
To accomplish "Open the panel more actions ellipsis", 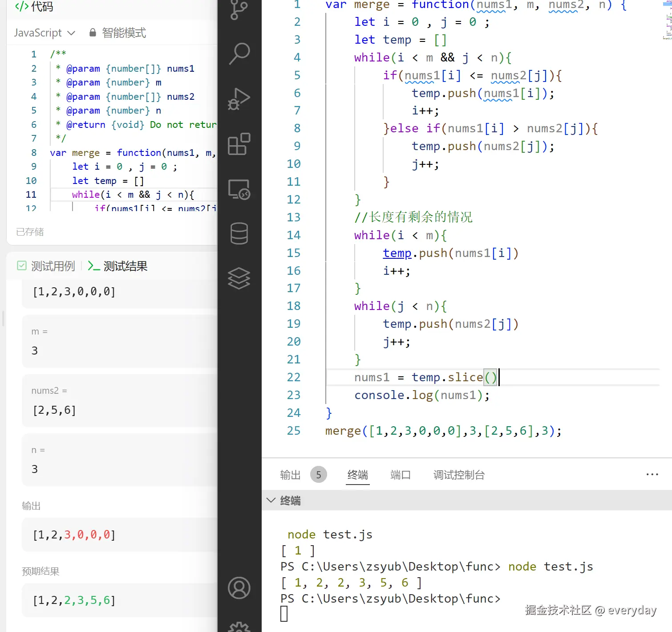I will pyautogui.click(x=652, y=475).
